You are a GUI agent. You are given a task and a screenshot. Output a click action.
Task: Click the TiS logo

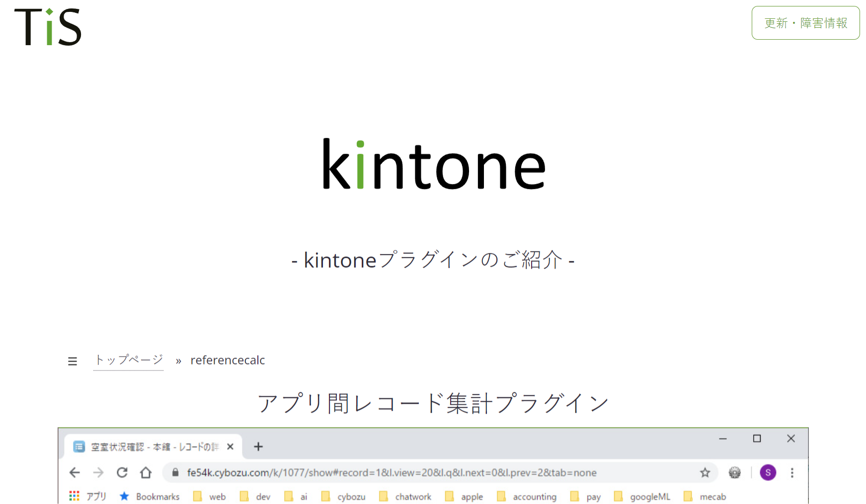[x=48, y=27]
